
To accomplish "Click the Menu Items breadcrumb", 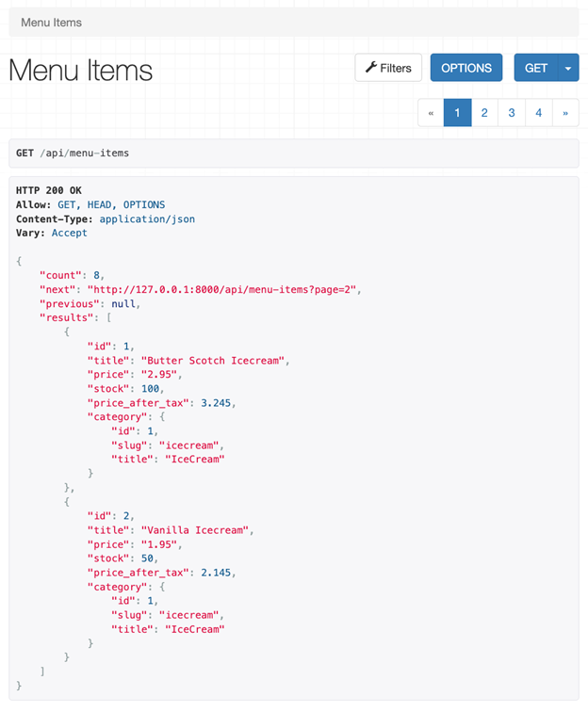I will point(51,22).
